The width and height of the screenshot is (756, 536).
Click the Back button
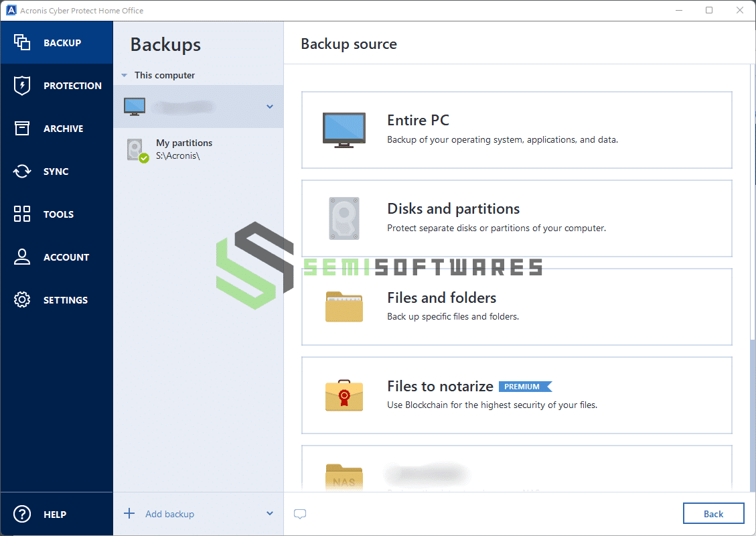click(713, 514)
